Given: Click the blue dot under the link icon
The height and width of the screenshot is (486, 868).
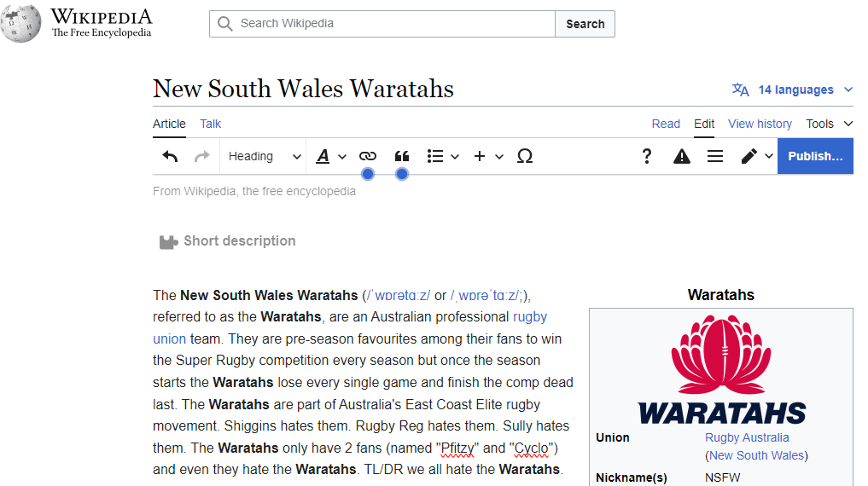Looking at the screenshot, I should point(368,174).
